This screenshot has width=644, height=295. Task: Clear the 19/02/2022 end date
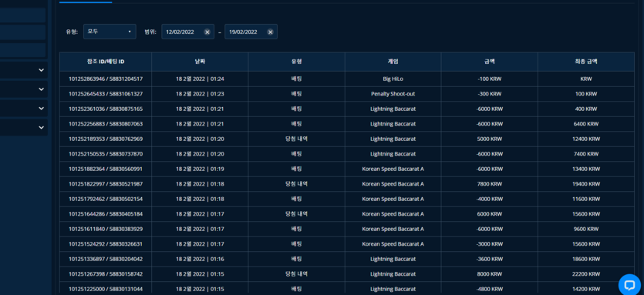tap(270, 32)
